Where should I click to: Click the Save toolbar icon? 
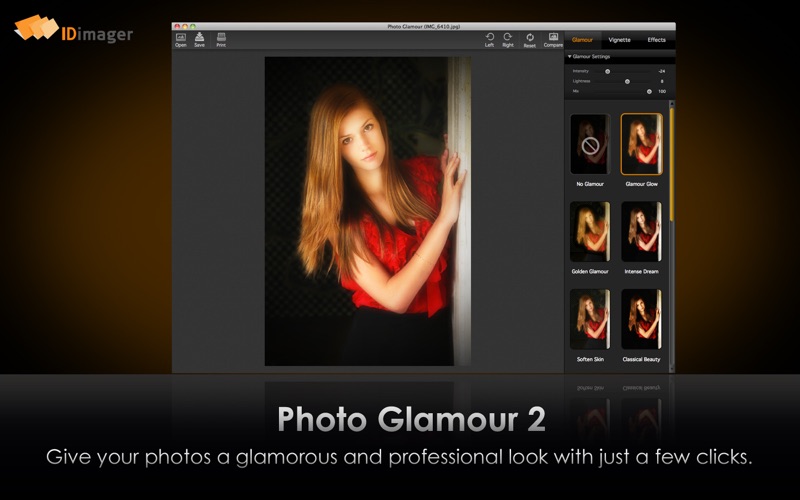(200, 38)
